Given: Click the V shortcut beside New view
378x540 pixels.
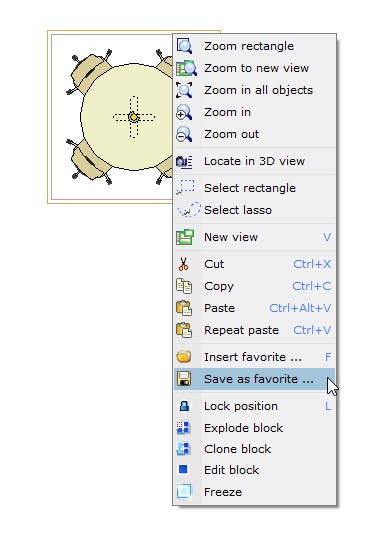Looking at the screenshot, I should click(x=327, y=237).
